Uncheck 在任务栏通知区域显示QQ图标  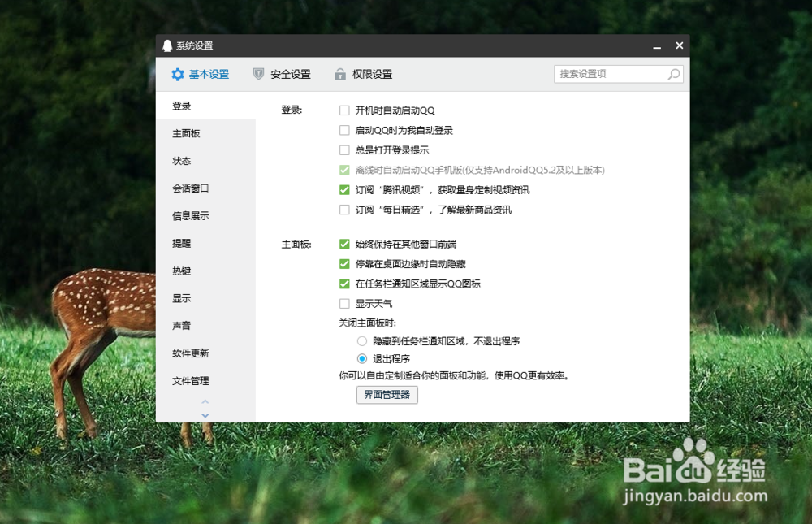coord(344,284)
